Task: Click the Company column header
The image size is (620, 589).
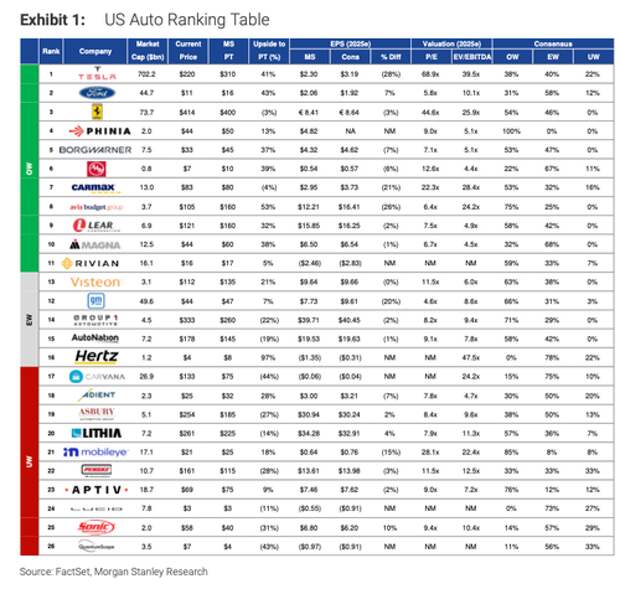Action: pyautogui.click(x=95, y=51)
